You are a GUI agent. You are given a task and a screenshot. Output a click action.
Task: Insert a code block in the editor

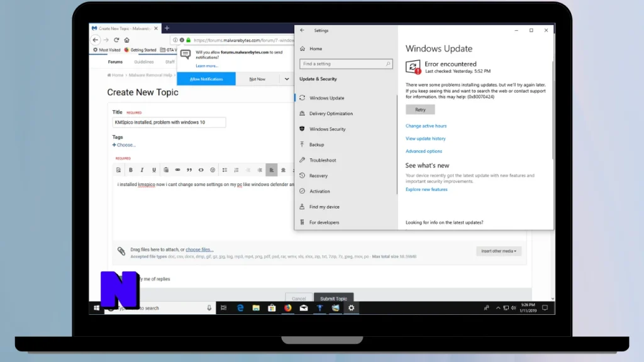pyautogui.click(x=201, y=170)
